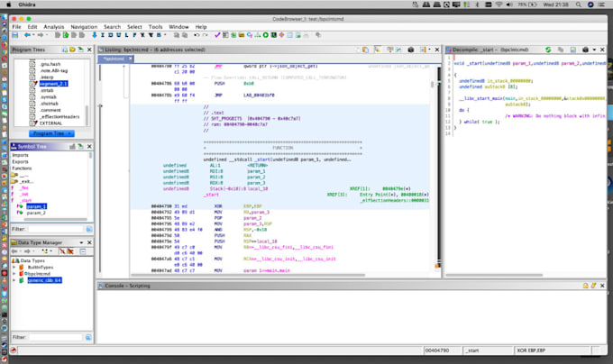
Task: Refresh the Decompile panel with green icon
Action: [x=549, y=48]
